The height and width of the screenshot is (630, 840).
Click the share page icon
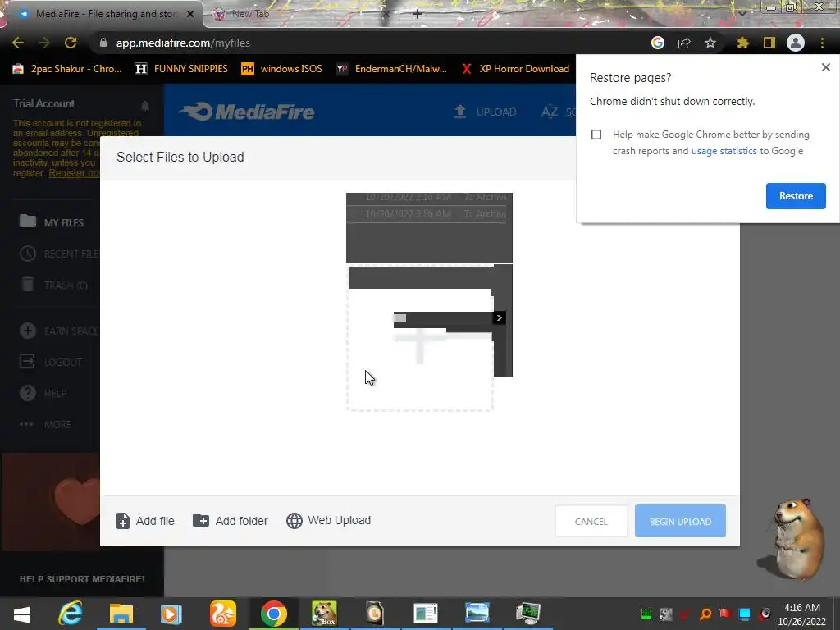(x=684, y=43)
